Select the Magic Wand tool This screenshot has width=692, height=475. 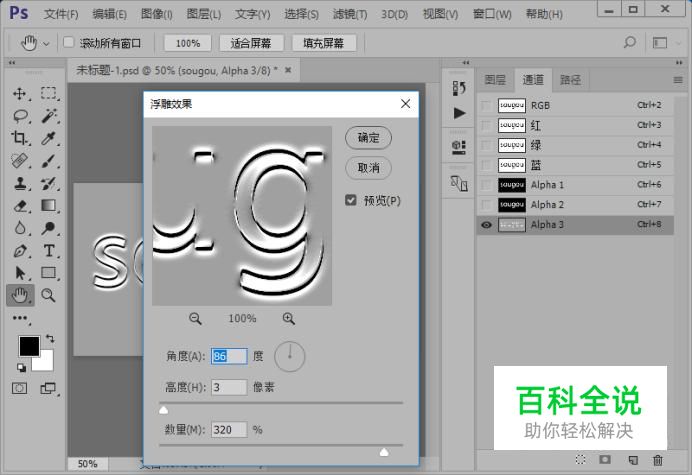click(x=49, y=116)
